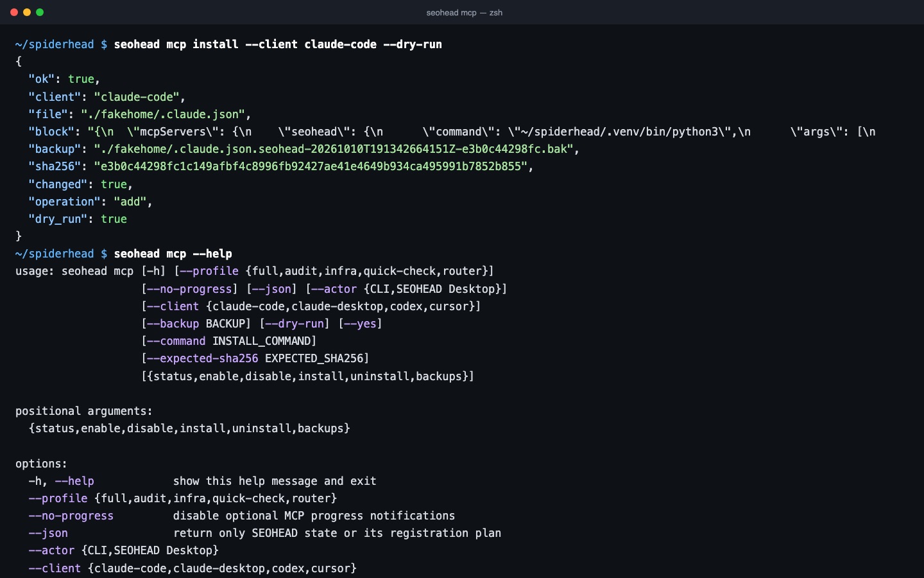Click '[--yes]' in usage section
Image resolution: width=924 pixels, height=578 pixels.
click(x=361, y=324)
